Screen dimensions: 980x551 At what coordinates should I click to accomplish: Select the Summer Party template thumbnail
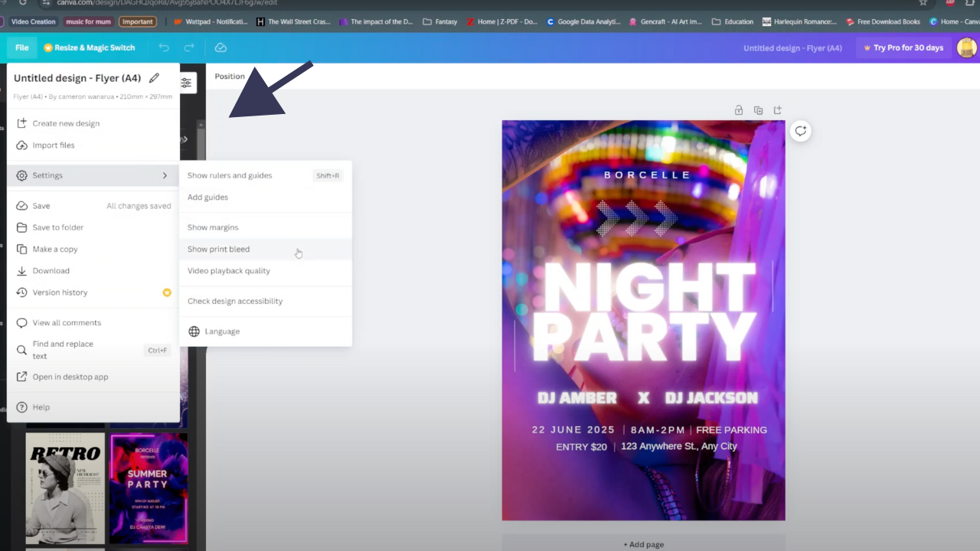click(149, 488)
